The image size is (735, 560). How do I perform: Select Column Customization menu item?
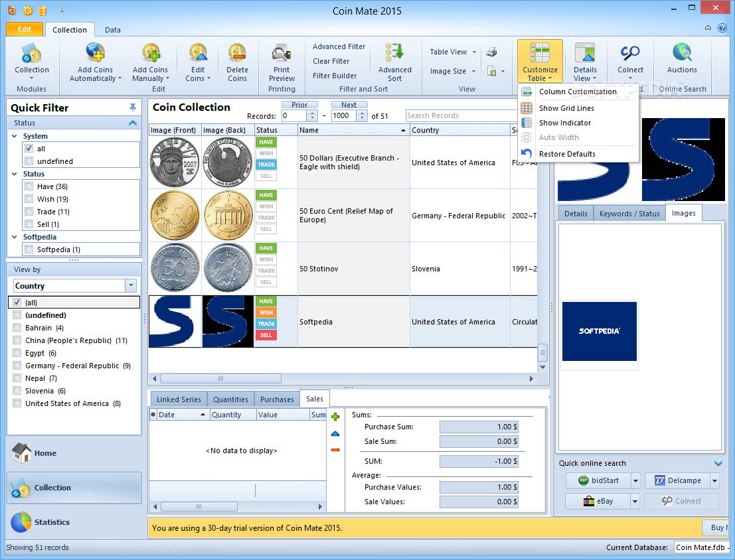click(x=578, y=92)
